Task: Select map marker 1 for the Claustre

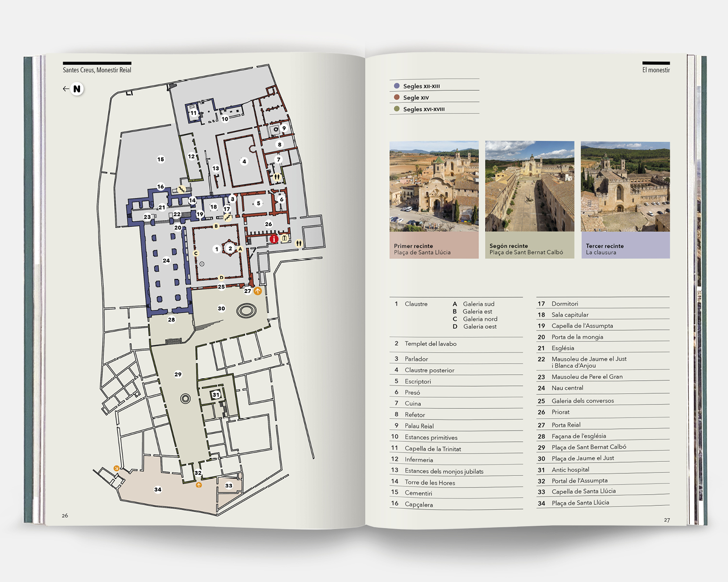Action: click(216, 249)
